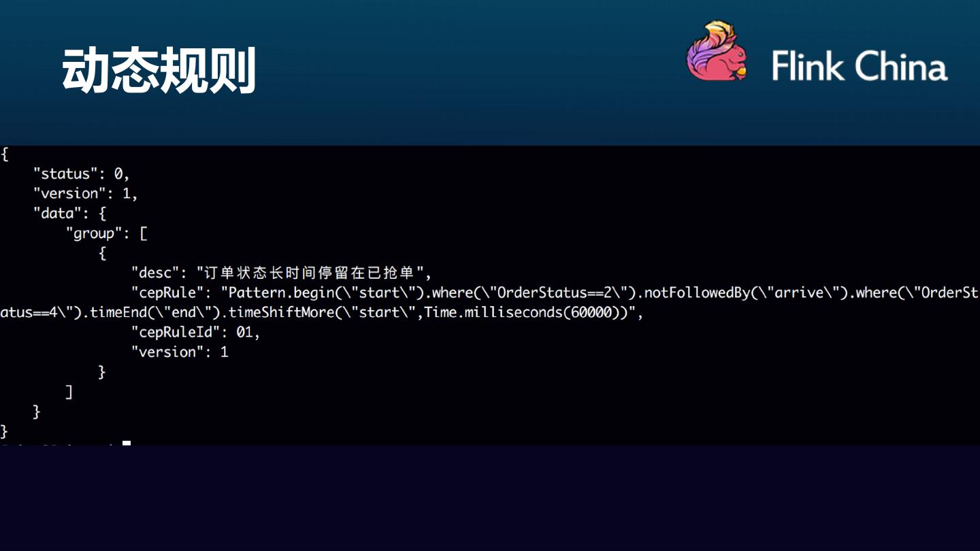The image size is (980, 551).
Task: Click the "data" key opening brace line
Action: coord(70,214)
